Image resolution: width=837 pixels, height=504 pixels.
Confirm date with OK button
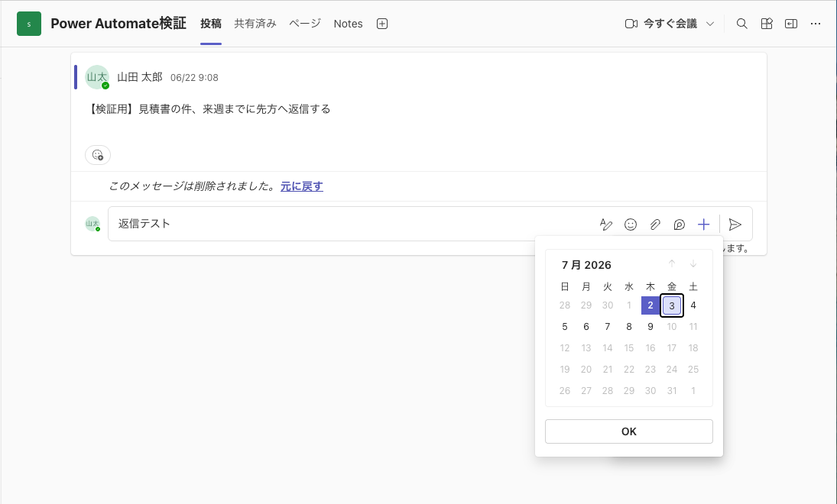(x=629, y=431)
